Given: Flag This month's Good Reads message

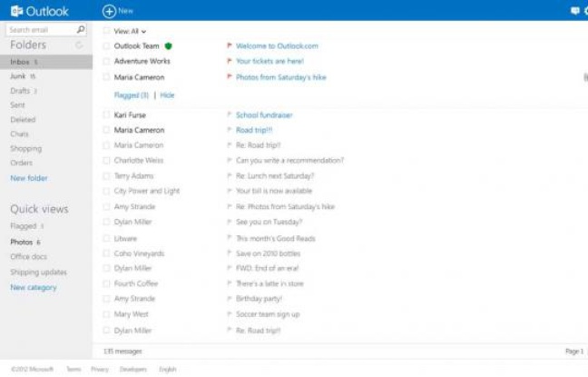Looking at the screenshot, I should tap(230, 238).
